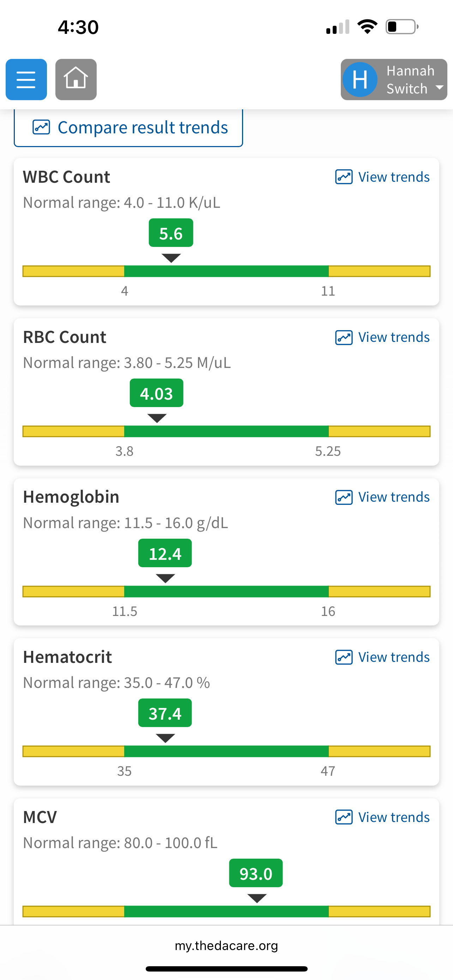
Task: Click the chart icon beside MCV trends
Action: click(344, 817)
